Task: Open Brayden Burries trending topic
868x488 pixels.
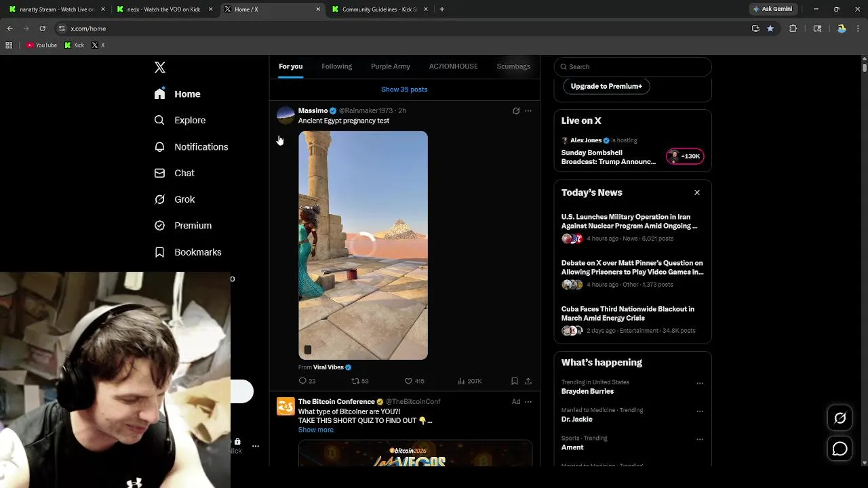Action: [587, 391]
